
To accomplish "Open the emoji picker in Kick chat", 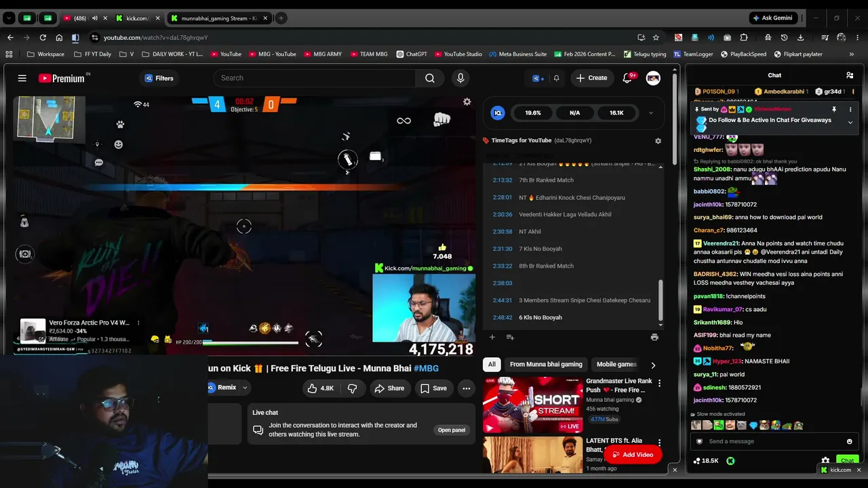I will click(849, 441).
